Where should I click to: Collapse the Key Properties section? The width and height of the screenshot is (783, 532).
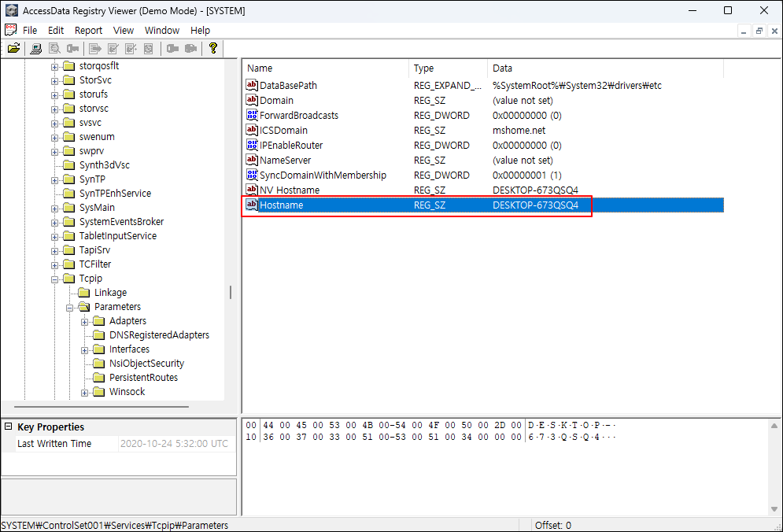[x=8, y=427]
